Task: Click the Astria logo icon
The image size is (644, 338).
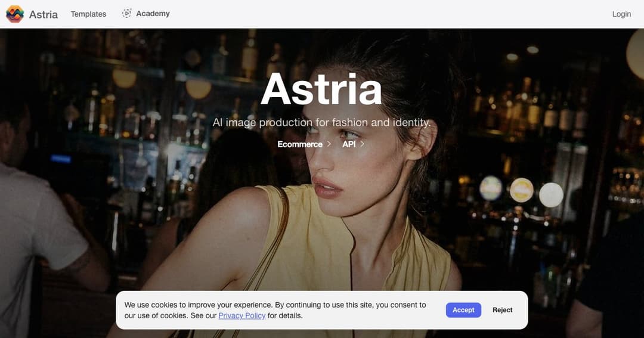Action: click(x=15, y=14)
